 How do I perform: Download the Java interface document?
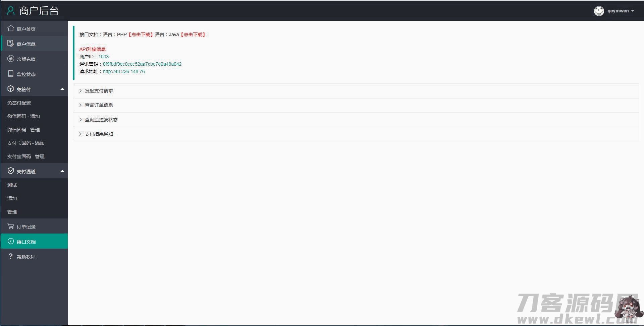193,35
